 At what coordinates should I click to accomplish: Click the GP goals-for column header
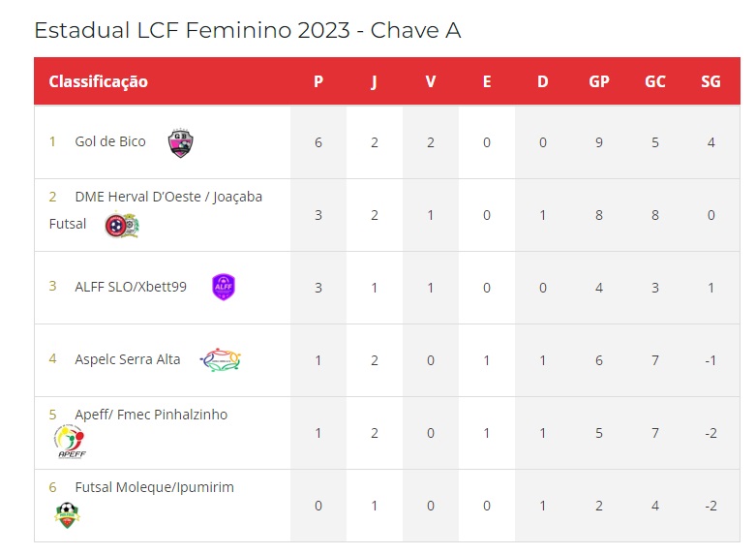599,81
